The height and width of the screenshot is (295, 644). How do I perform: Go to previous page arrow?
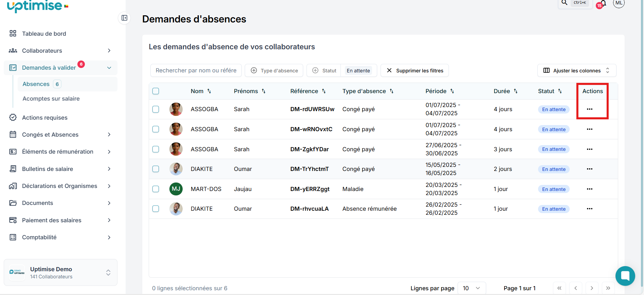tap(576, 288)
